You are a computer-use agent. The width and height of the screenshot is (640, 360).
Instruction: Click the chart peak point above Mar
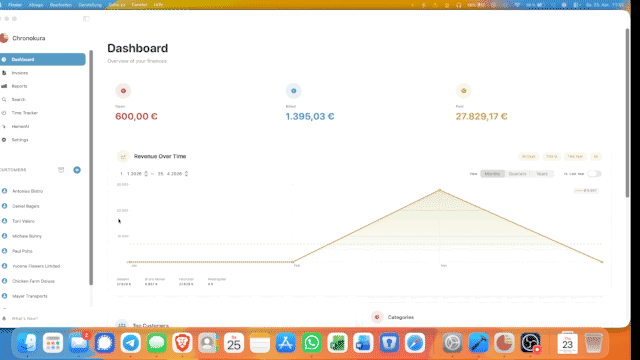440,190
